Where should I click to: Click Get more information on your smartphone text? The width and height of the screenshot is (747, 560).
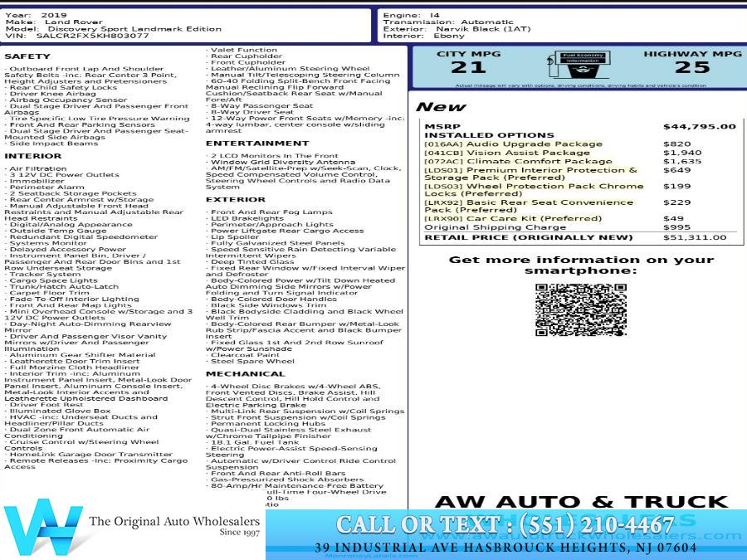tap(581, 265)
